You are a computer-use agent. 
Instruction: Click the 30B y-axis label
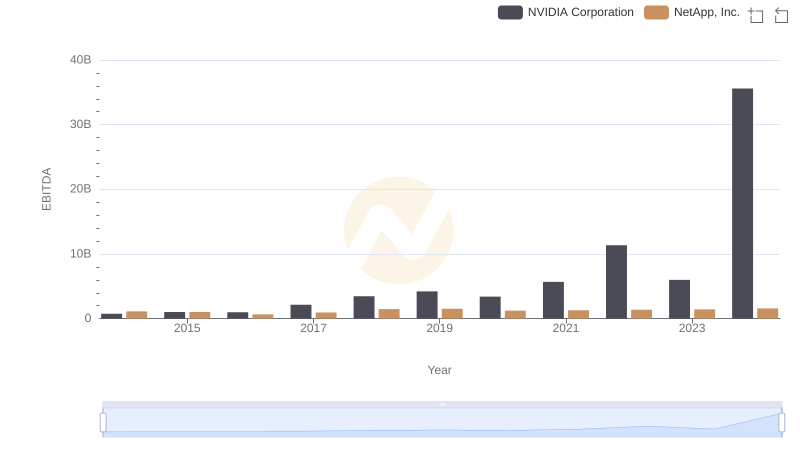point(81,124)
